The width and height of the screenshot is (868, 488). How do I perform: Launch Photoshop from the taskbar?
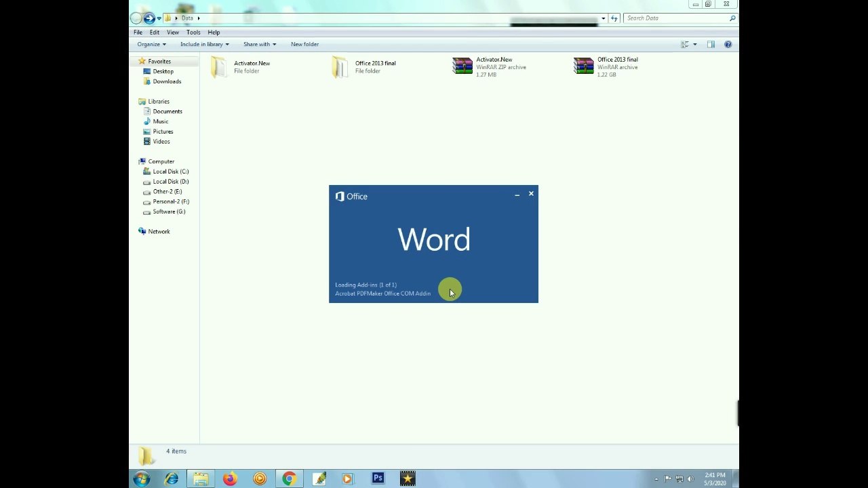(x=378, y=479)
